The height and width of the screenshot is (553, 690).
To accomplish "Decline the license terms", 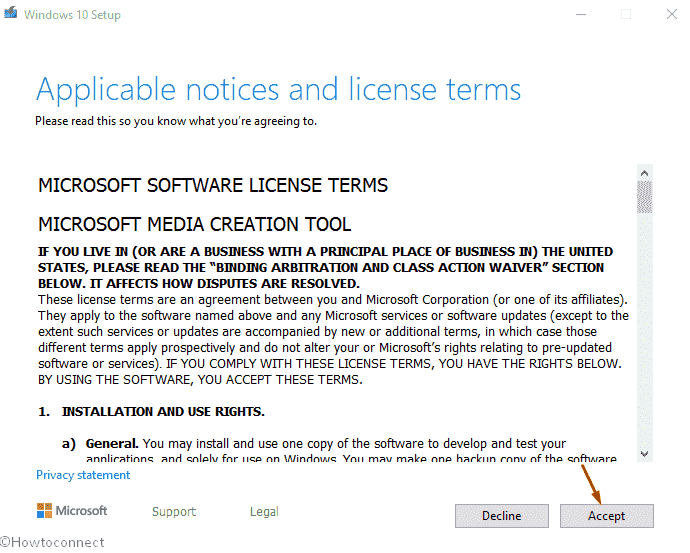I will tap(501, 516).
